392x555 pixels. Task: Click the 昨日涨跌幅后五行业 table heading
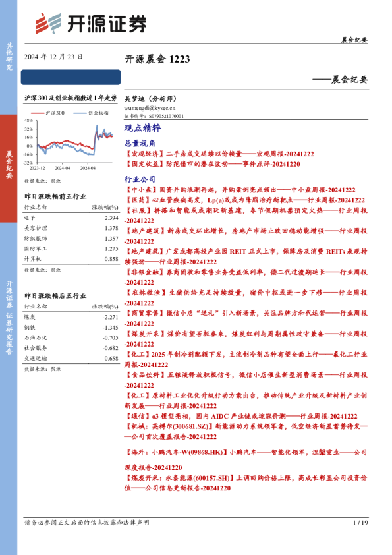tap(55, 295)
